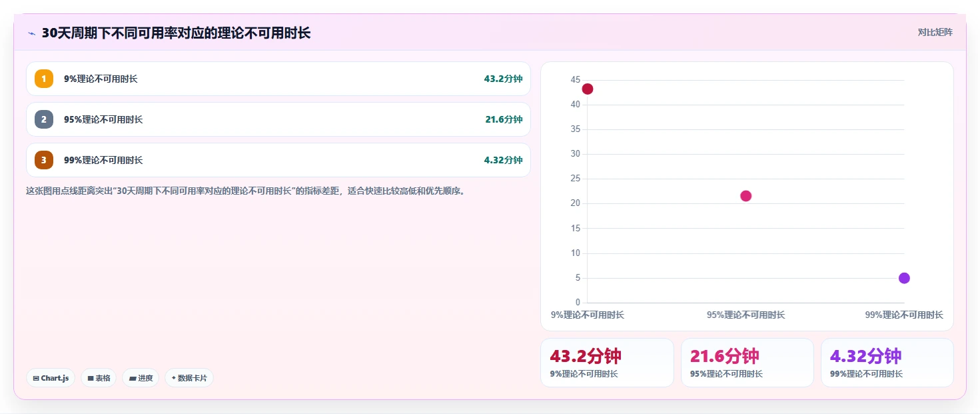Click the large 21.6分钟 data card
The image size is (980, 414).
(747, 363)
